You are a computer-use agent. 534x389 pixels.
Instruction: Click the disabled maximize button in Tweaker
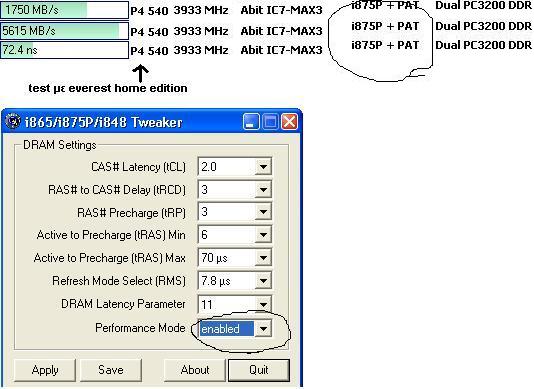click(x=270, y=122)
